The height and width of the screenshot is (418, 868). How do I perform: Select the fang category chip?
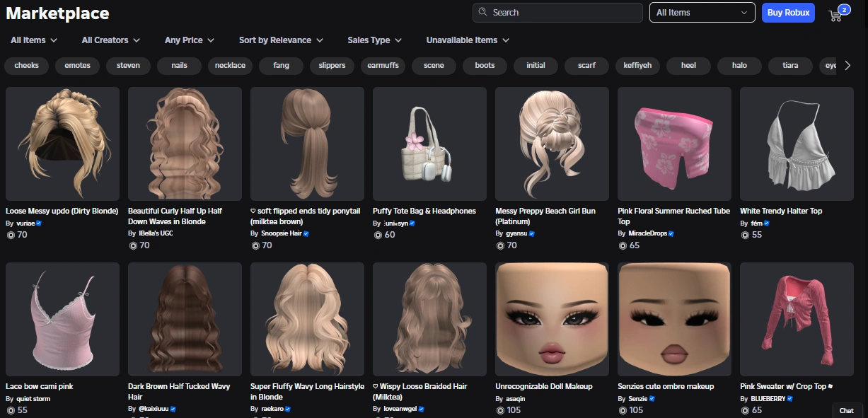pos(282,66)
